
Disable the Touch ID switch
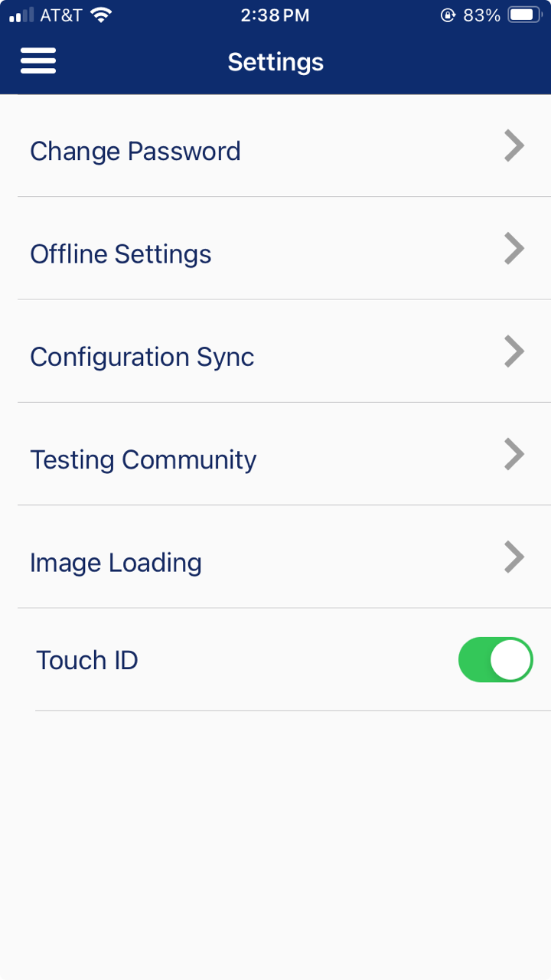coord(495,659)
